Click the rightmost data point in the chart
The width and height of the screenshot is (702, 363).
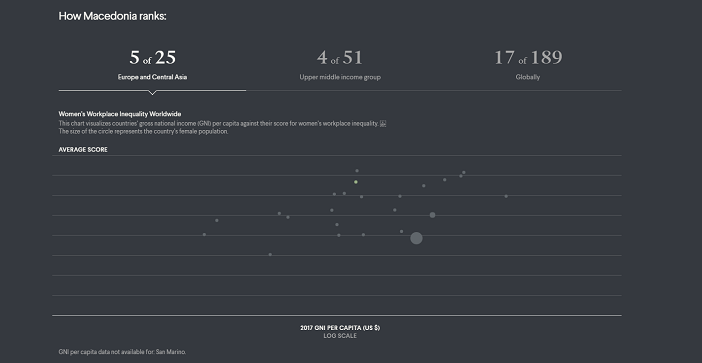point(506,196)
